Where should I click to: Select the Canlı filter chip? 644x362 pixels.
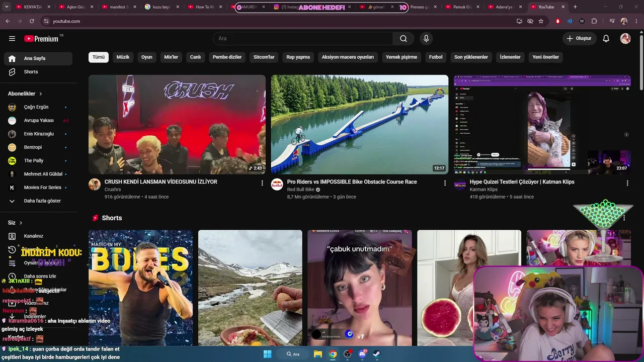click(x=195, y=57)
